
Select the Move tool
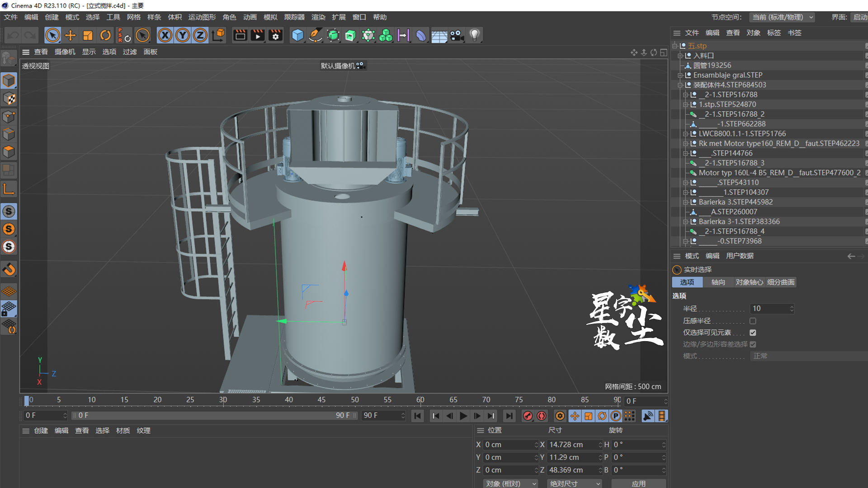pos(70,35)
